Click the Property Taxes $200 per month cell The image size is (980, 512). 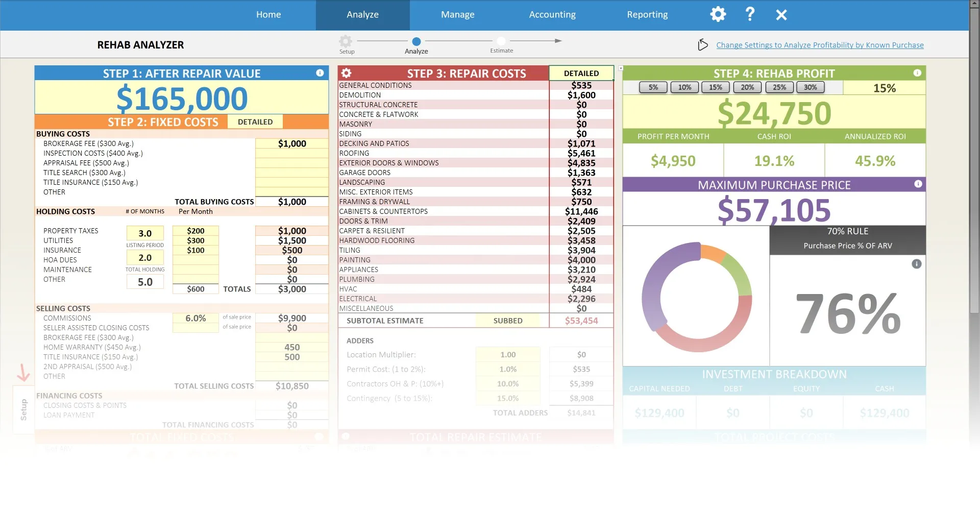click(195, 231)
